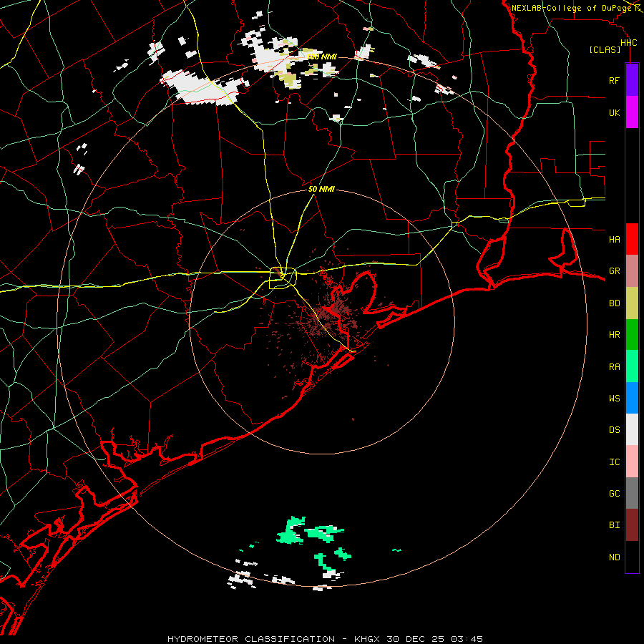Click the RF legend label
644x644 pixels.
(x=614, y=80)
